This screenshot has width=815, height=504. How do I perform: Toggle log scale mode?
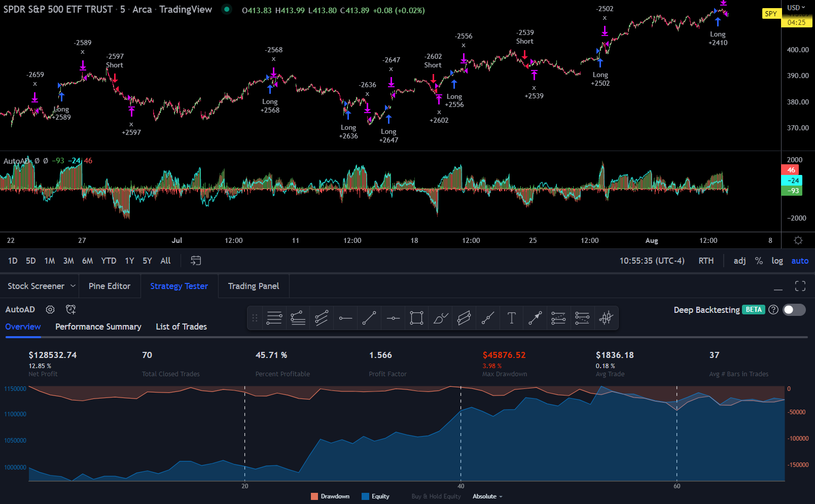click(777, 261)
